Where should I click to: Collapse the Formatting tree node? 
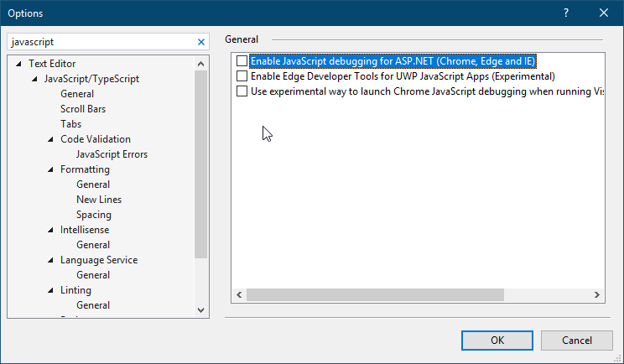click(50, 169)
